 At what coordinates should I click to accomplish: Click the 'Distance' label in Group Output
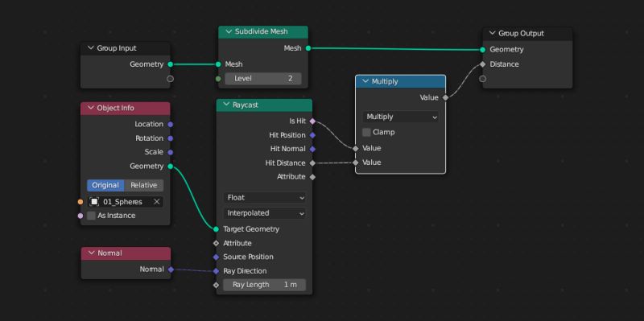[x=505, y=64]
